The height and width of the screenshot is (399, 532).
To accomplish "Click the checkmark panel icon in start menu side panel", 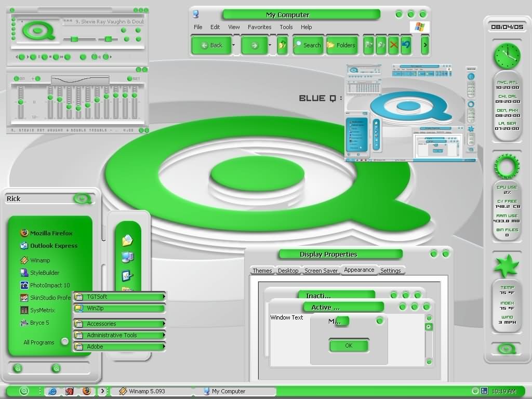I will [x=128, y=275].
